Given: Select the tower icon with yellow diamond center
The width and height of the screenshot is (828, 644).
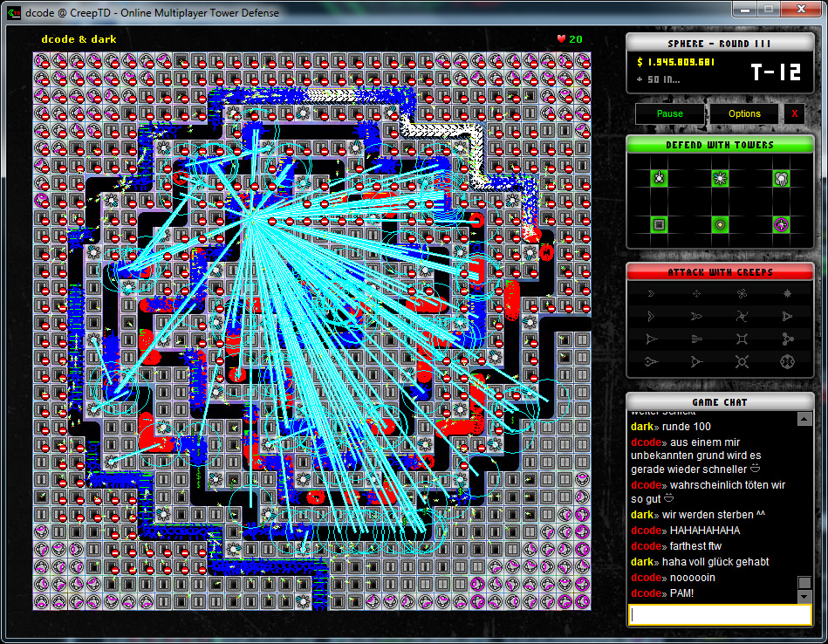Looking at the screenshot, I should 720,224.
